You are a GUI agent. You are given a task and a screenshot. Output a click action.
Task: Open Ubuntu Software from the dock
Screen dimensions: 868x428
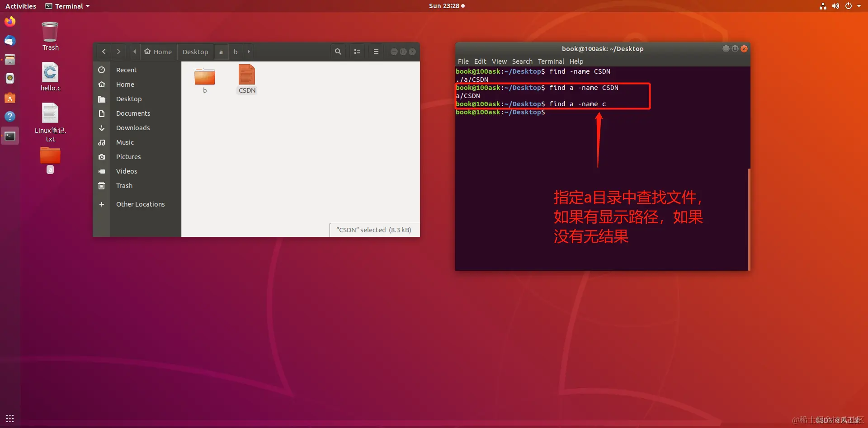point(10,98)
